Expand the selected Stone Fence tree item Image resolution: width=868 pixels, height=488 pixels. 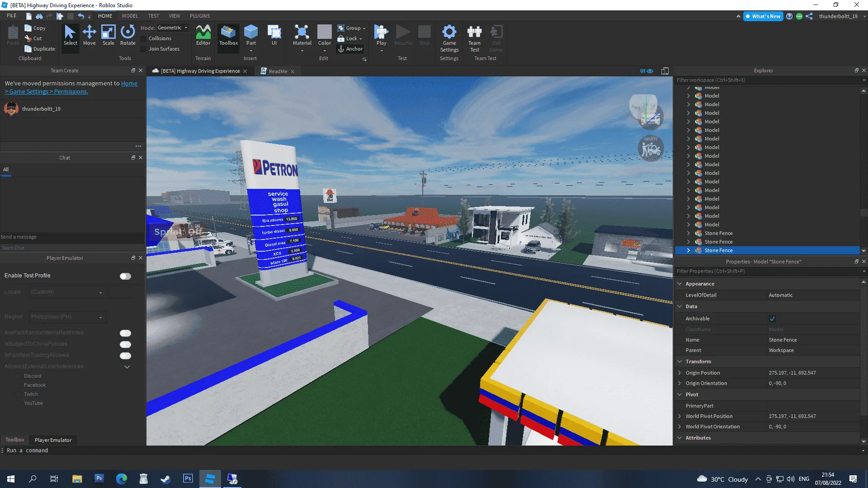pos(689,250)
